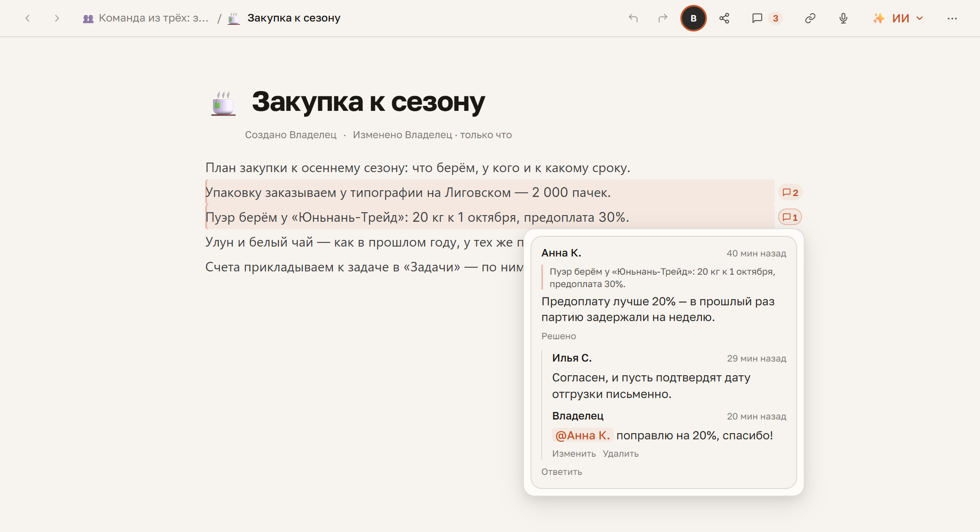Undo the last edit
Image resolution: width=980 pixels, height=532 pixels.
[633, 18]
